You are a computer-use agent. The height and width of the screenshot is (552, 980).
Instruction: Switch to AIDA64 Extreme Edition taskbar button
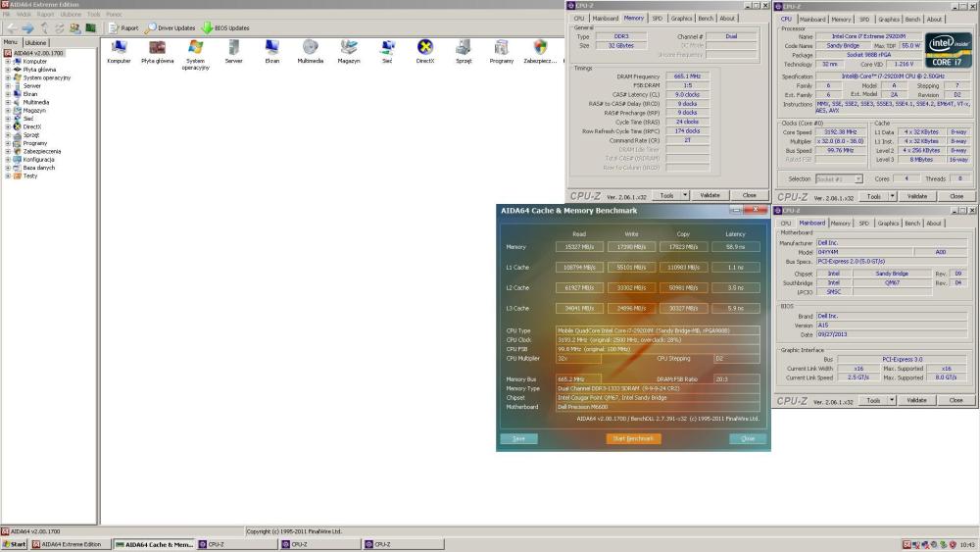[71, 544]
